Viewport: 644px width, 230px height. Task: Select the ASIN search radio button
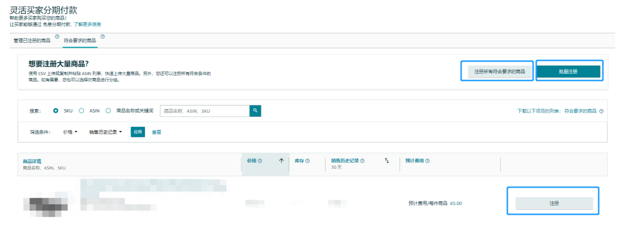[x=81, y=110]
